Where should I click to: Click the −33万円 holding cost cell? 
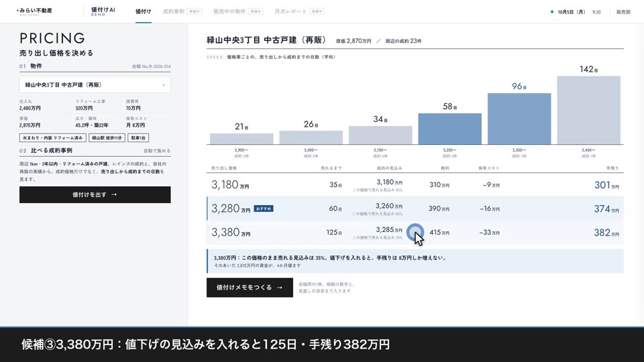click(x=490, y=233)
